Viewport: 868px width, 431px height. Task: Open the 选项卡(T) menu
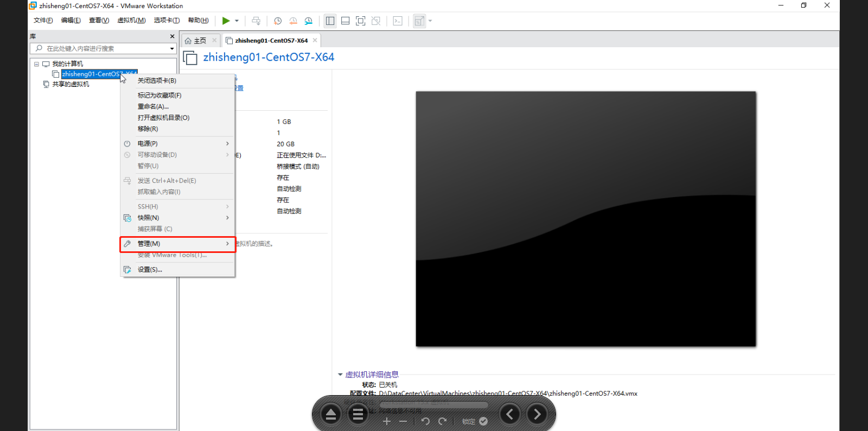(x=167, y=20)
